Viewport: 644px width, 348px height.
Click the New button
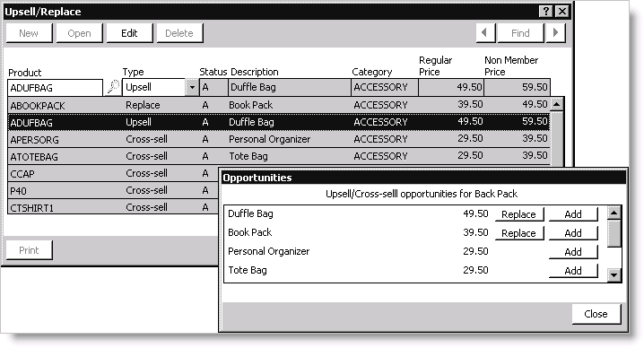tap(30, 33)
